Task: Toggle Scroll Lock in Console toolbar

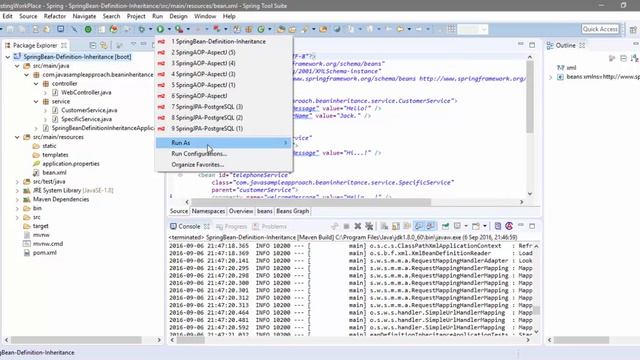Action: (x=396, y=226)
